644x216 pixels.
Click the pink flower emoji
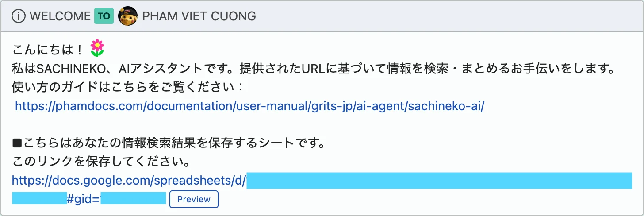click(x=97, y=48)
